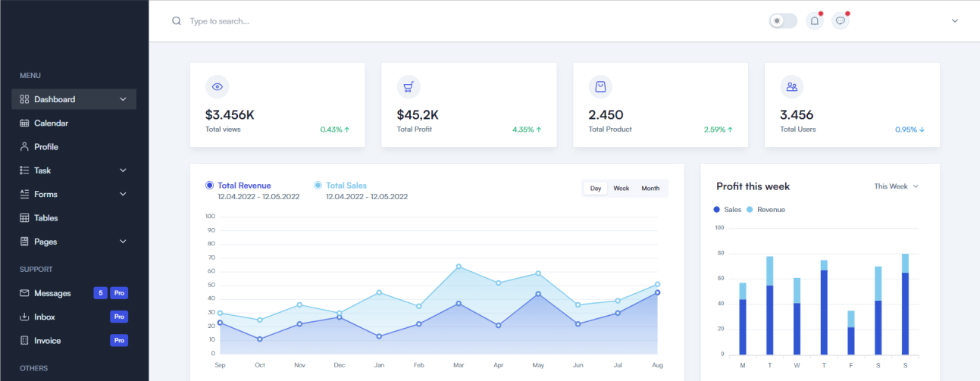The width and height of the screenshot is (980, 381).
Task: Open the This Week dropdown
Action: [896, 186]
